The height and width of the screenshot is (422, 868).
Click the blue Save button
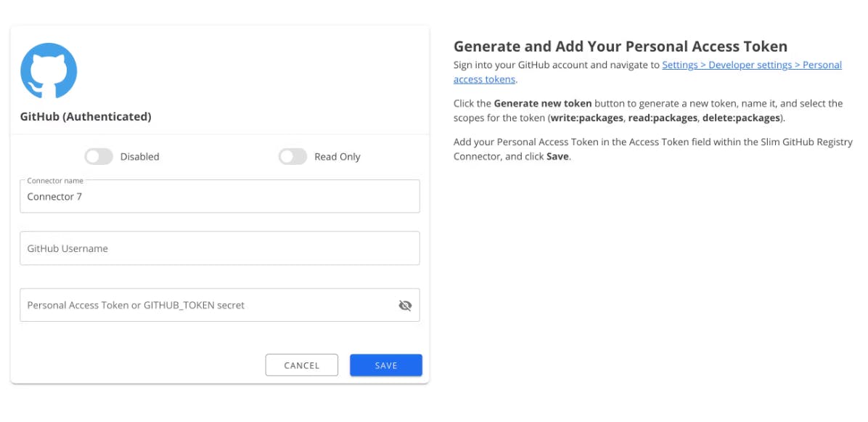point(385,365)
